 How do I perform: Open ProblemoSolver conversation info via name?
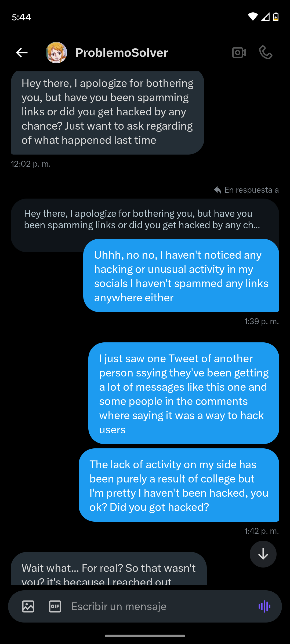click(x=122, y=53)
